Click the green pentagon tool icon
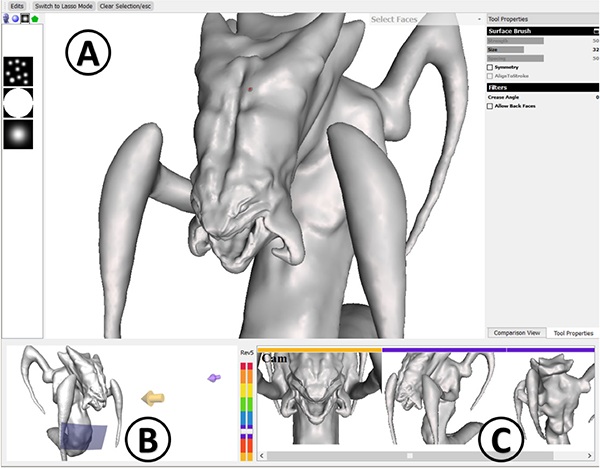600x468 pixels. pyautogui.click(x=34, y=19)
